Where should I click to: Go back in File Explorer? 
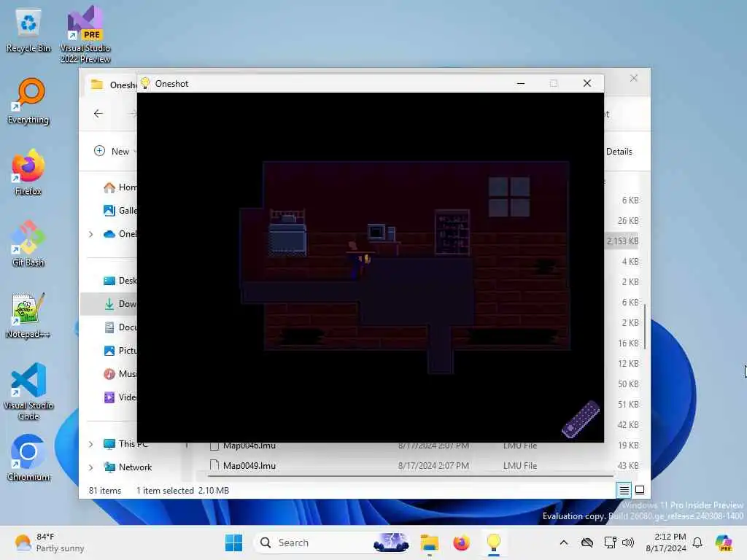point(98,113)
